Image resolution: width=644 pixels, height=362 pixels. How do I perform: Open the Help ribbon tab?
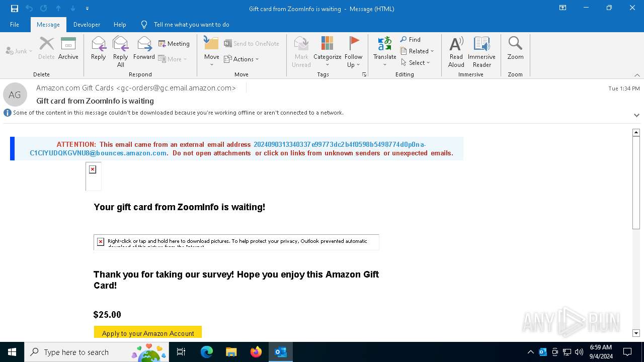[x=120, y=24]
